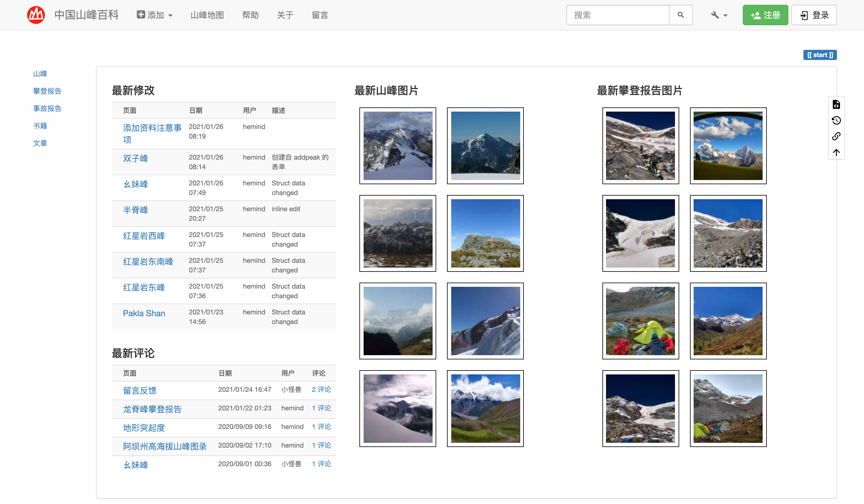
Task: Open red autumn valley thumbnail
Action: 728,321
